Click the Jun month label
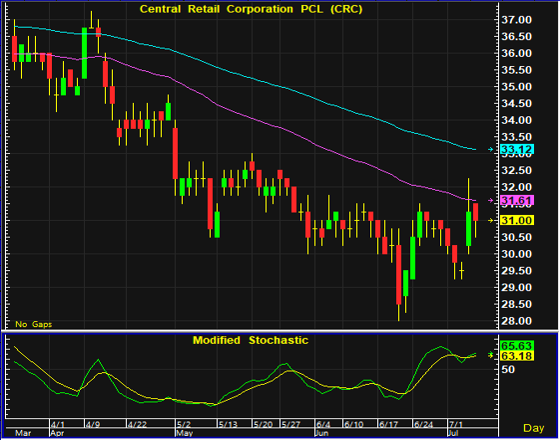 (x=322, y=433)
